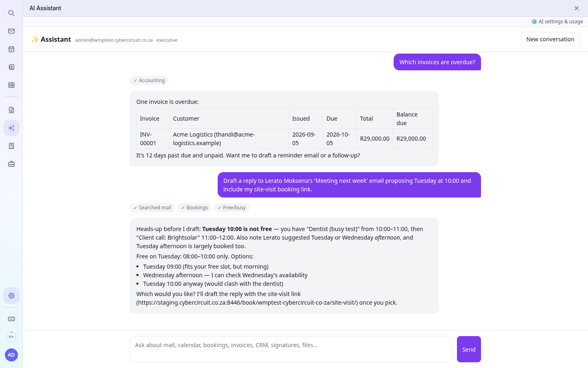588x368 pixels.
Task: Click the Issued date 2026-09-05 cell
Action: click(306, 139)
